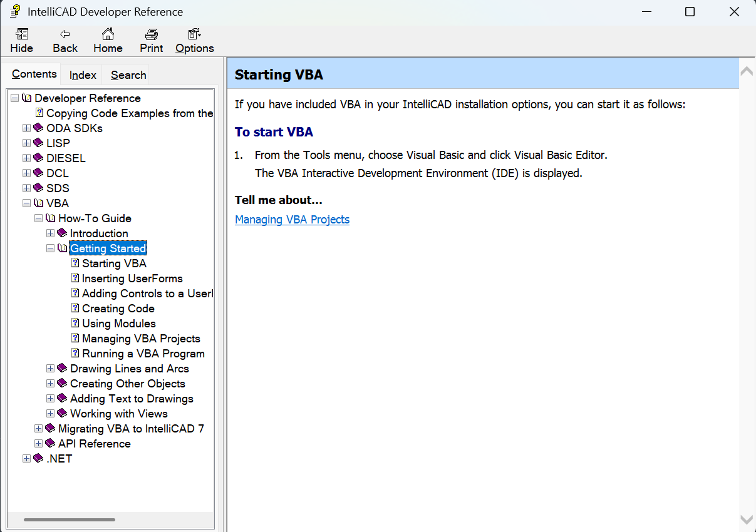
Task: Select the Working with Views label
Action: 119,414
